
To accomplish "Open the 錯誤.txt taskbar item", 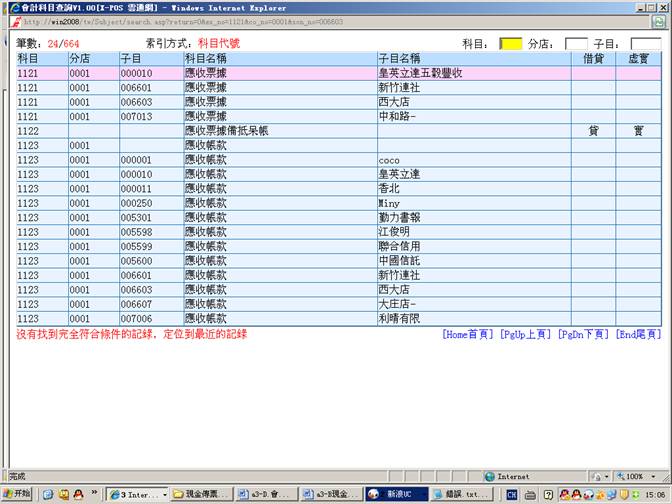I will (x=458, y=494).
